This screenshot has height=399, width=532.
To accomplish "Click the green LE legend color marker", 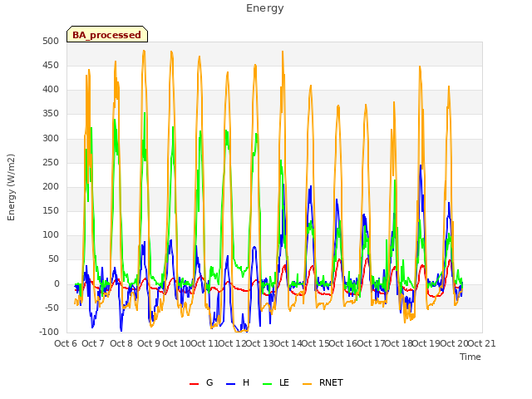I will coord(268,384).
